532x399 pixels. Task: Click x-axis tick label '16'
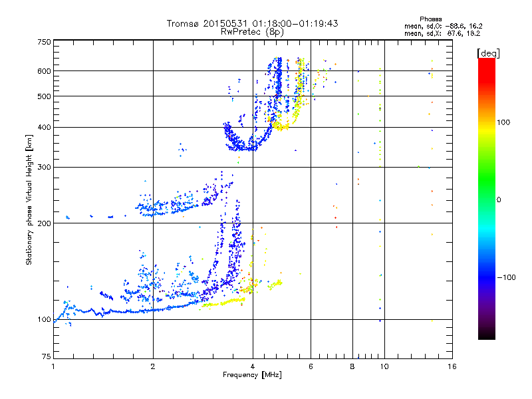click(x=452, y=366)
